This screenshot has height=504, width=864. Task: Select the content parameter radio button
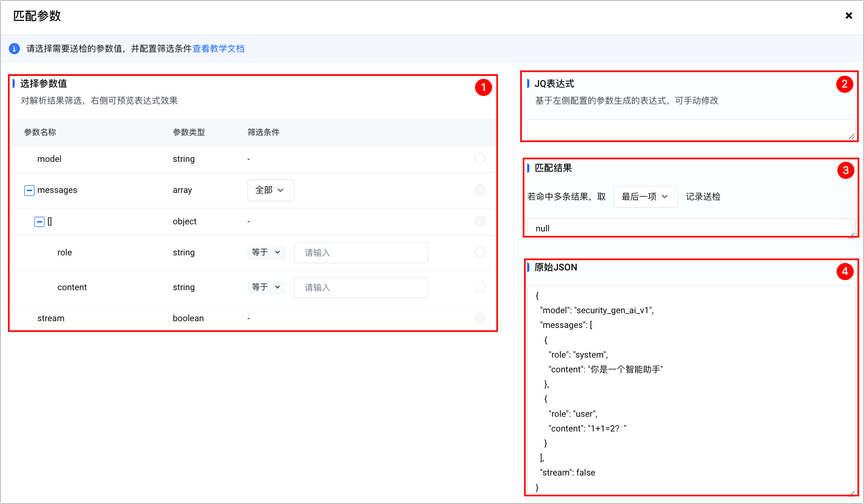[x=480, y=287]
